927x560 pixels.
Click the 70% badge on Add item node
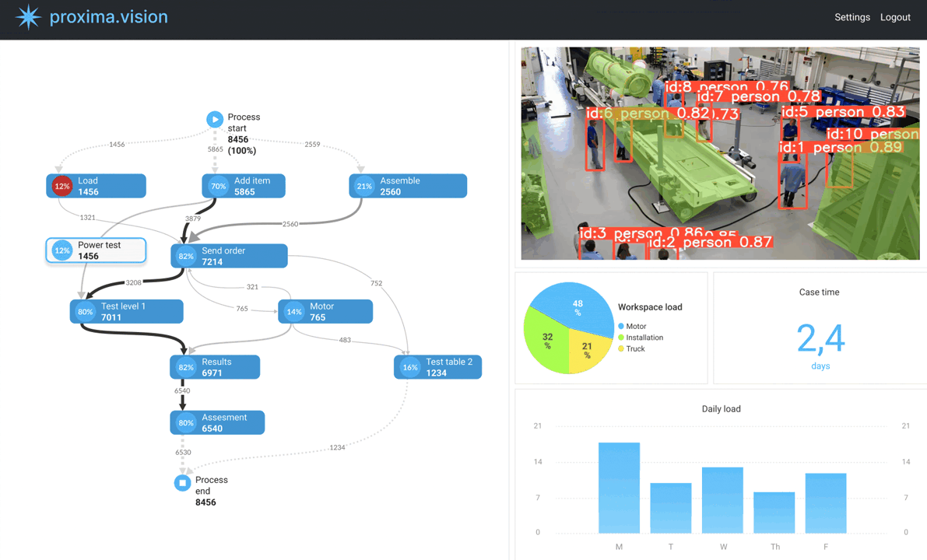point(218,186)
